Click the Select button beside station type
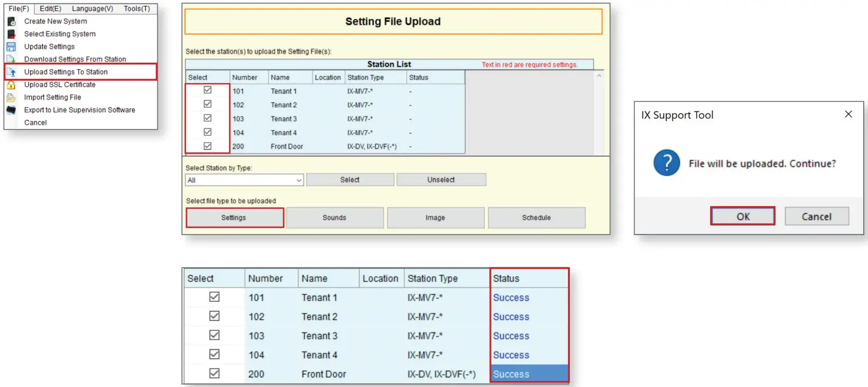Viewport: 868px width, 387px height. [x=350, y=180]
